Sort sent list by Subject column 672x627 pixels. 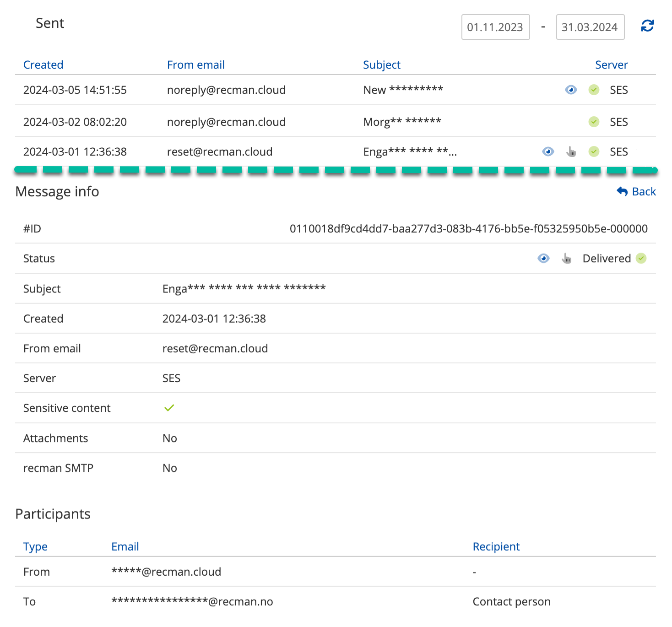[x=381, y=65]
